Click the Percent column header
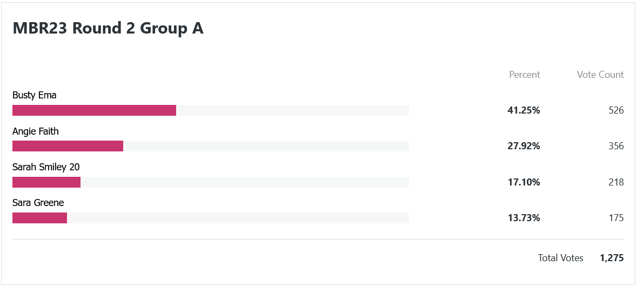The image size is (644, 292). click(x=525, y=75)
